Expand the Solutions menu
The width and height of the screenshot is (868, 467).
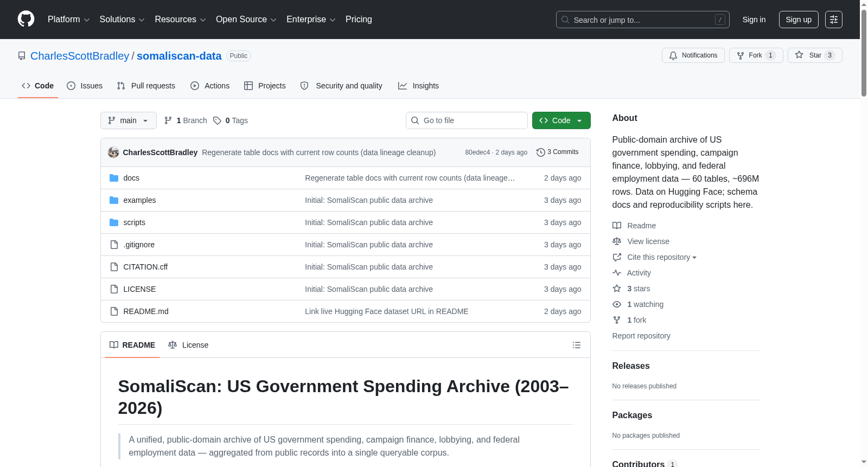(x=122, y=20)
